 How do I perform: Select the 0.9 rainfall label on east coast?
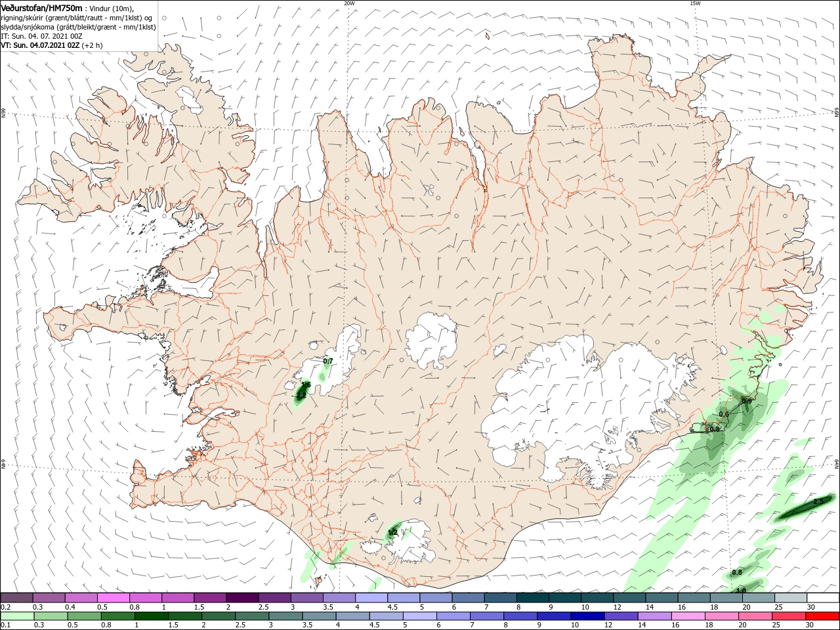coord(747,401)
